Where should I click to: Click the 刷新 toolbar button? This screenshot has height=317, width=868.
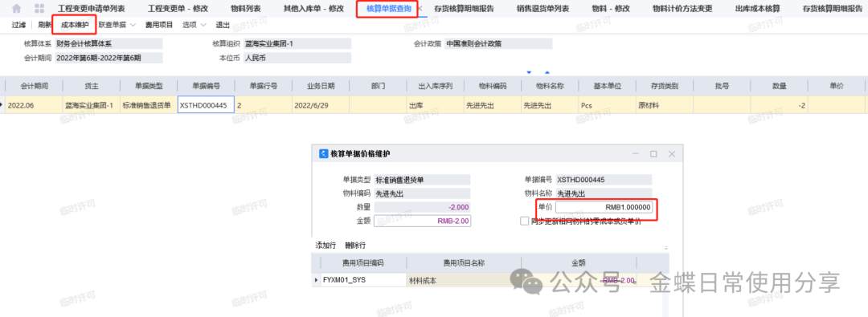tap(45, 25)
